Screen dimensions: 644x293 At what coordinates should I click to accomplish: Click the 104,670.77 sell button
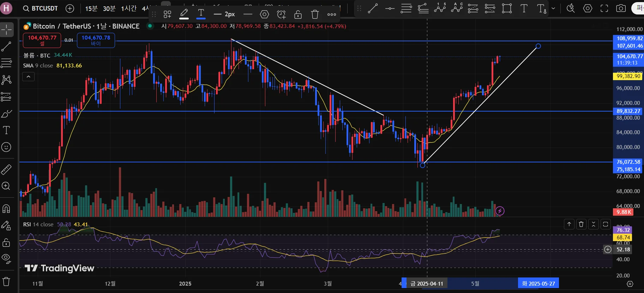pyautogui.click(x=42, y=40)
